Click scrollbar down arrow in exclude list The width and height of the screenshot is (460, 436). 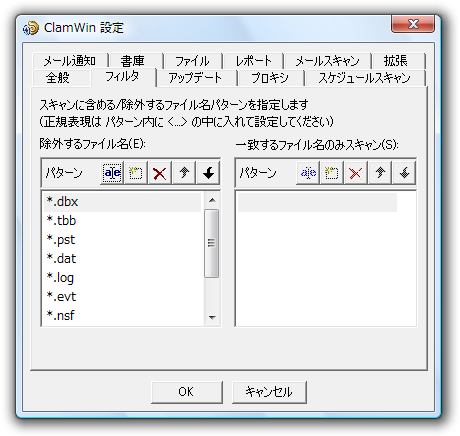click(212, 318)
